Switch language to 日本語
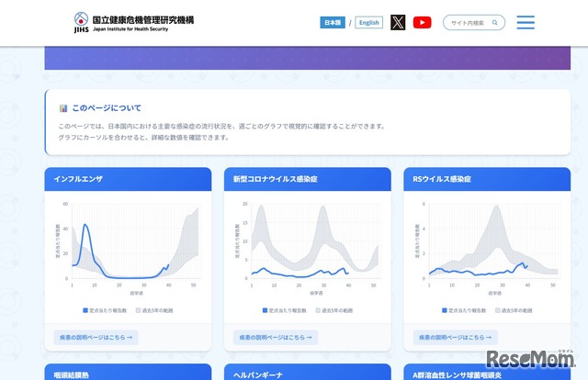Viewport: 588px width, 380px height. [333, 22]
